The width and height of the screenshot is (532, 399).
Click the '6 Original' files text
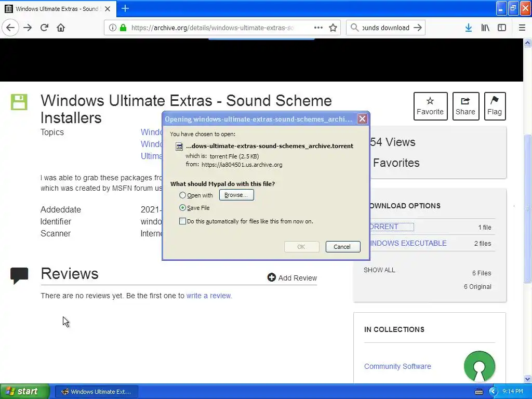pyautogui.click(x=477, y=286)
